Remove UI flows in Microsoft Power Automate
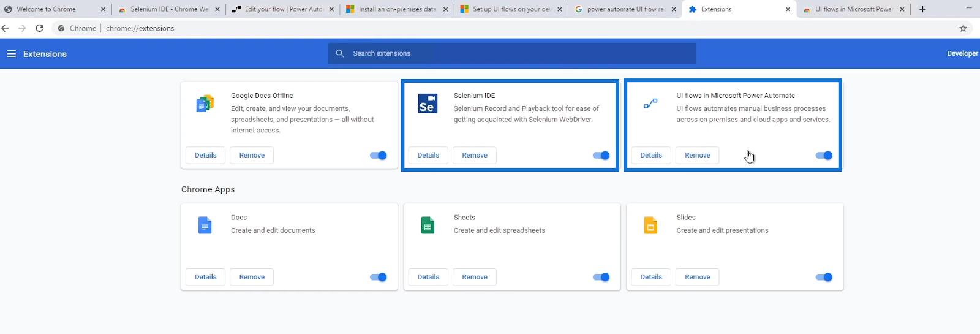The image size is (980, 334). (x=698, y=155)
